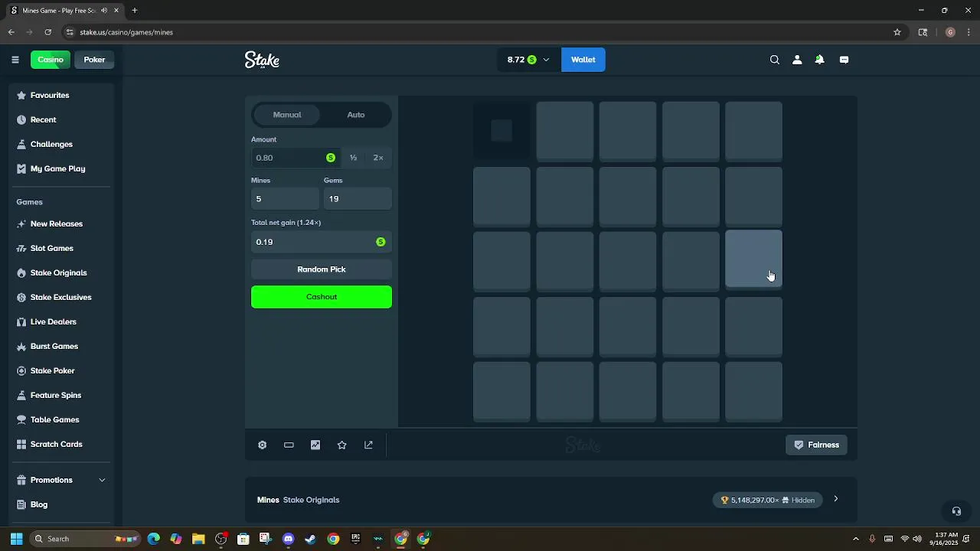Open game settings gear icon
The width and height of the screenshot is (980, 551).
262,445
